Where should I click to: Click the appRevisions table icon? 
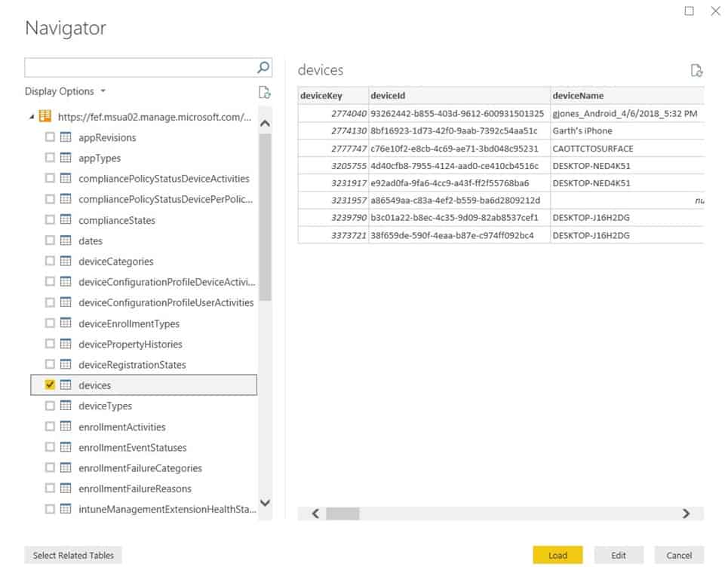click(x=66, y=137)
